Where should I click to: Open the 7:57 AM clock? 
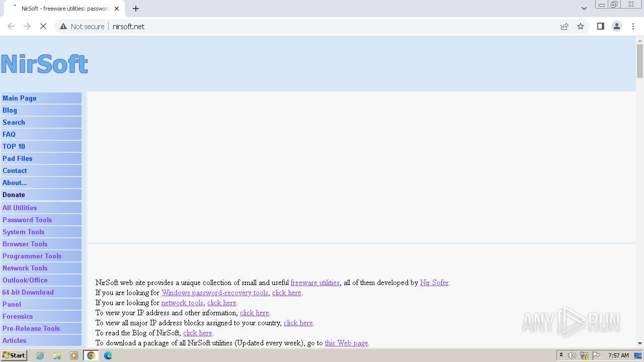pos(618,355)
